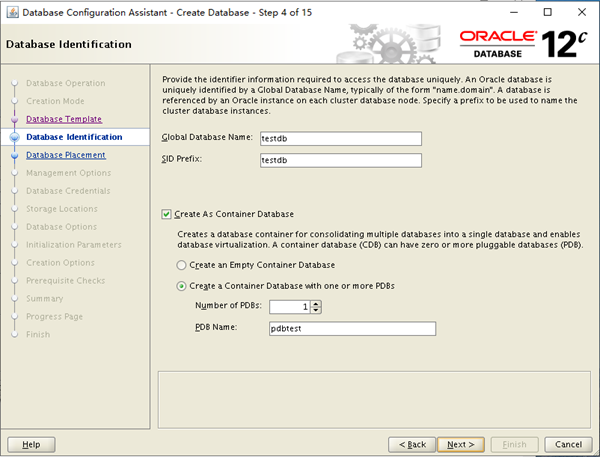Select Create an Empty Container Database
This screenshot has height=457, width=600.
(x=181, y=265)
